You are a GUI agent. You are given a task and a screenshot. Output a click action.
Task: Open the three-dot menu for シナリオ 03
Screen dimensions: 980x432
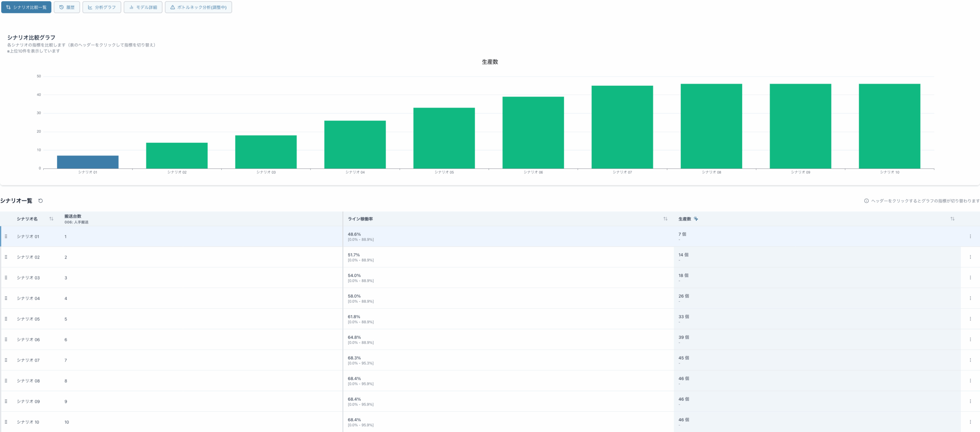pos(970,278)
